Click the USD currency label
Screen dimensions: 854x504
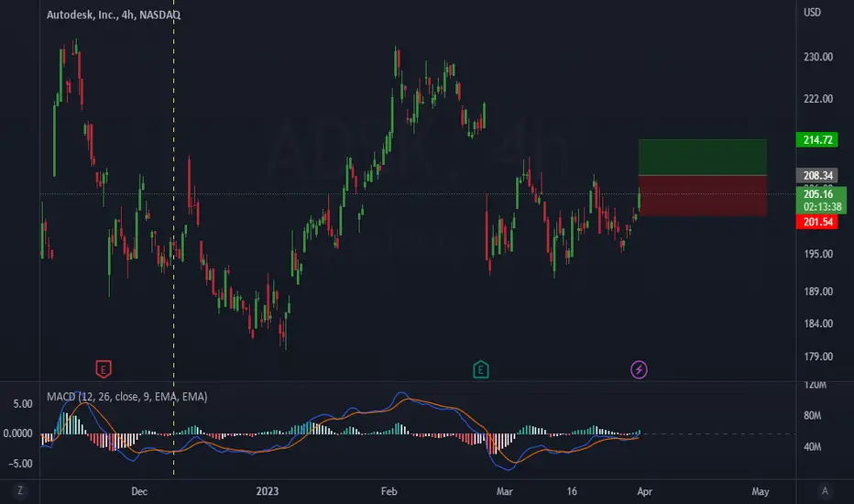(812, 12)
